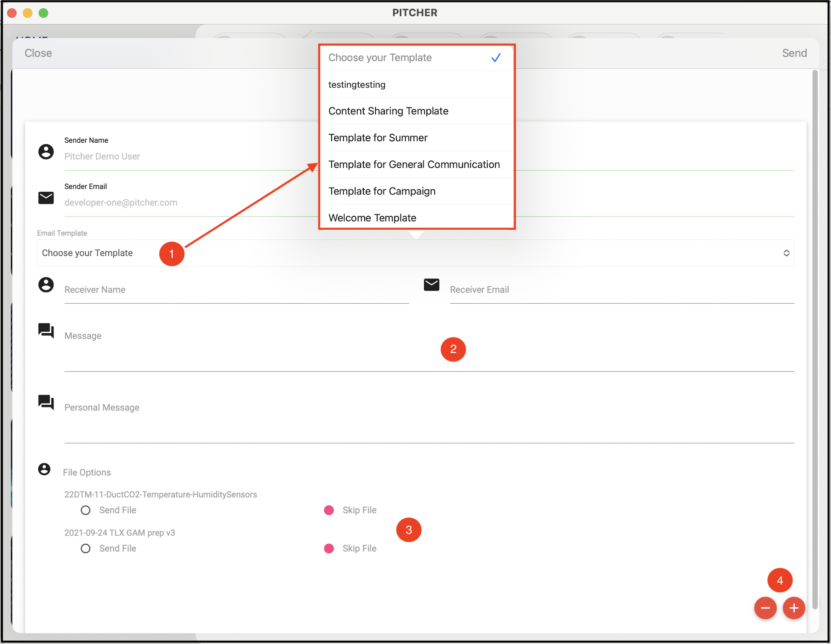
Task: Click the sender name person icon
Action: [x=46, y=151]
